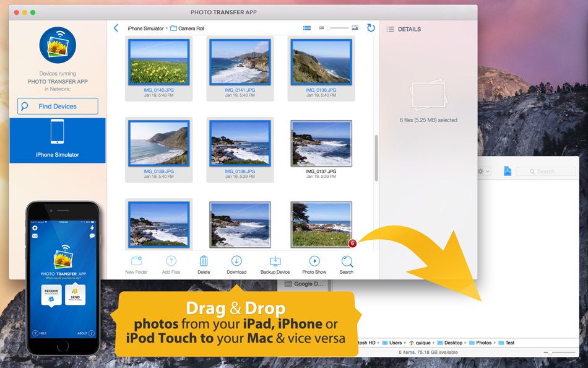
Task: Switch to list view
Action: (306, 27)
